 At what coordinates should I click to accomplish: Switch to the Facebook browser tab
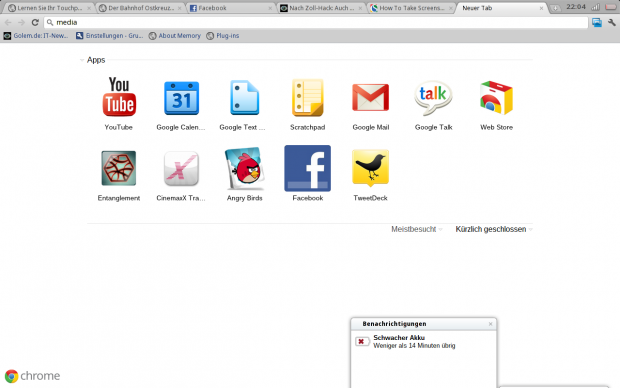231,8
